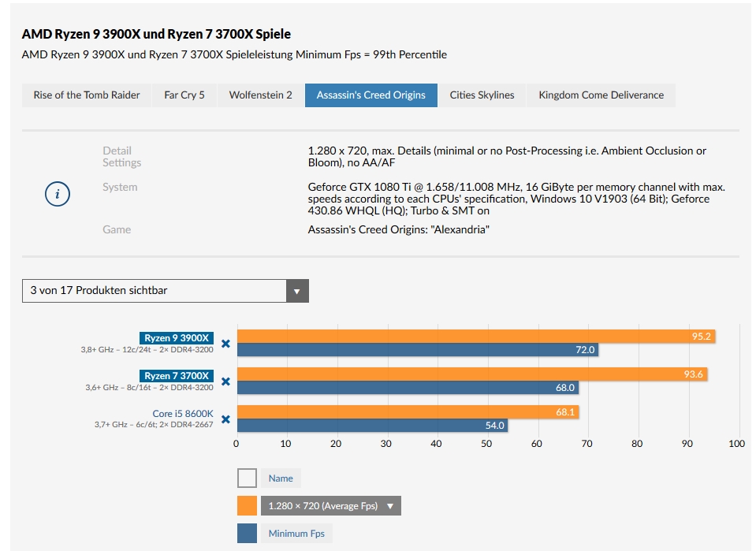This screenshot has width=756, height=551.
Task: Click the Ryzen 7 3700X label
Action: coord(177,375)
